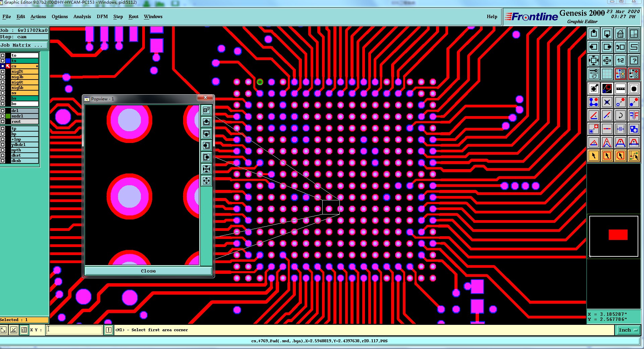Screen dimensions: 644x349
Task: Toggle the 'sig4t' layer checkbox
Action: tap(3, 82)
